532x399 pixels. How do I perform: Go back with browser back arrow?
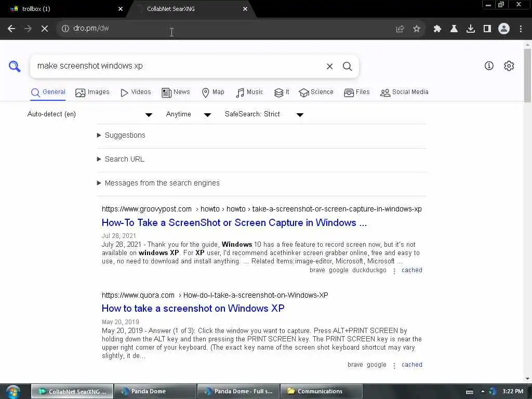(11, 29)
